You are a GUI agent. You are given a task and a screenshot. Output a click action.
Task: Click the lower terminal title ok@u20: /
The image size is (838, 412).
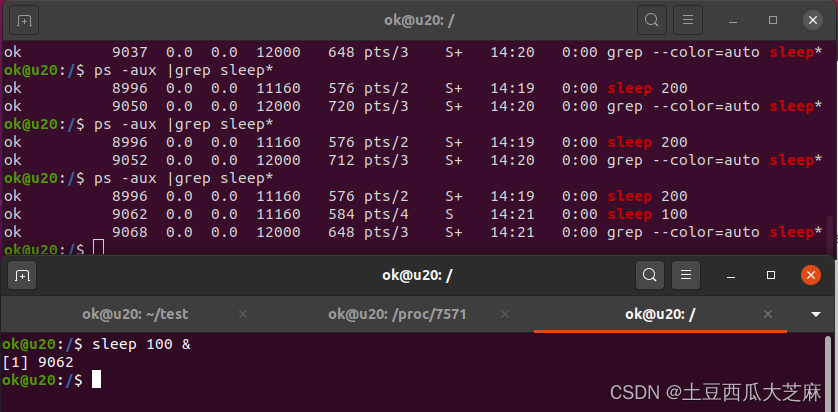coord(417,275)
